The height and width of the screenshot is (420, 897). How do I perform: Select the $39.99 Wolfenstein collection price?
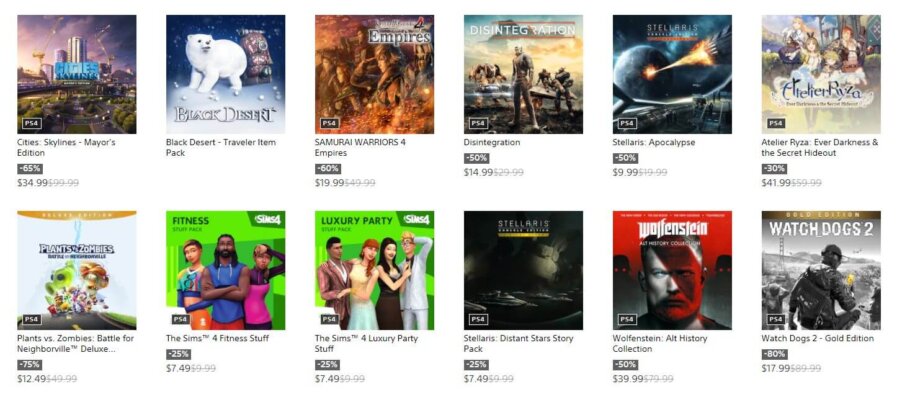tap(628, 379)
